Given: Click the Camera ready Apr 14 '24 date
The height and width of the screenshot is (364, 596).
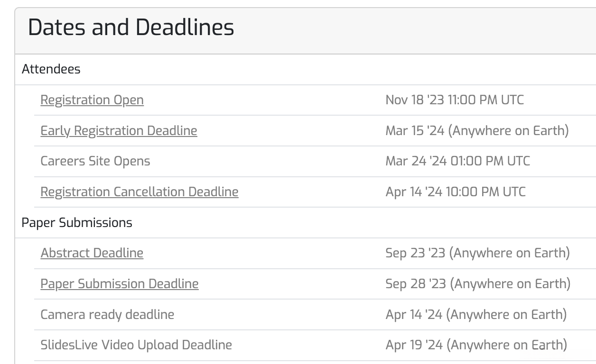Looking at the screenshot, I should pyautogui.click(x=414, y=315).
